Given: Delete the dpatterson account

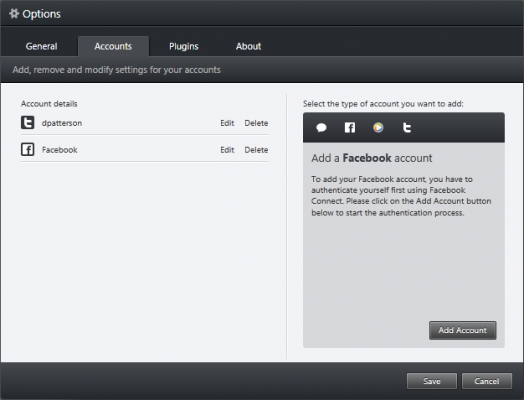Looking at the screenshot, I should pos(256,123).
